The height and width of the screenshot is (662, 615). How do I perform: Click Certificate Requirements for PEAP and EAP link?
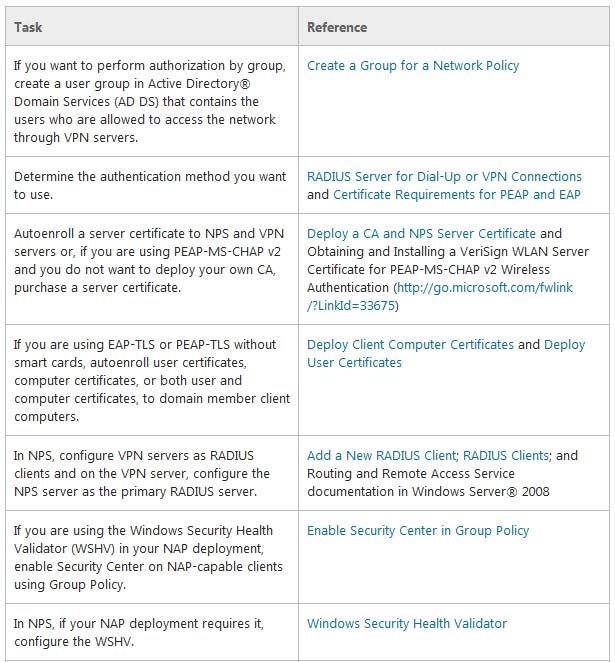[x=457, y=195]
